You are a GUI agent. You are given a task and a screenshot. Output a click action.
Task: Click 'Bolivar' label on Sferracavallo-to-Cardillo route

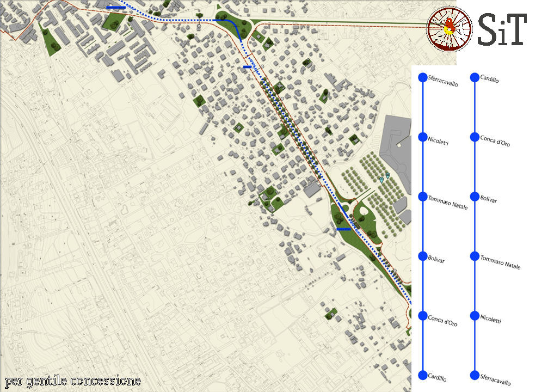coord(436,259)
